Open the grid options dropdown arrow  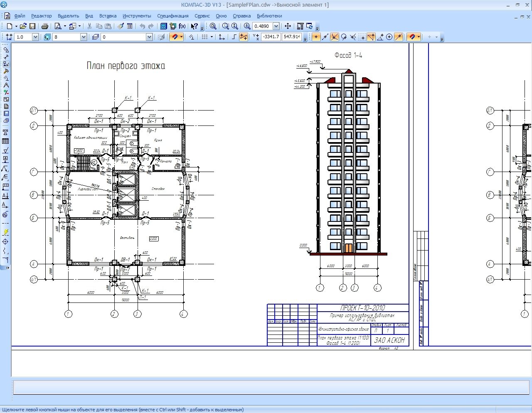(x=212, y=37)
